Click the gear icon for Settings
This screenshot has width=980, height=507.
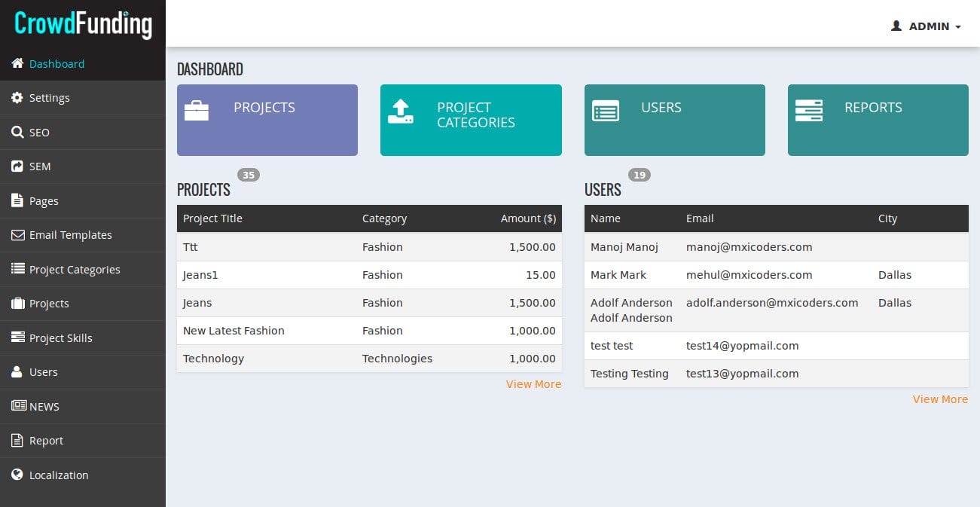[17, 98]
